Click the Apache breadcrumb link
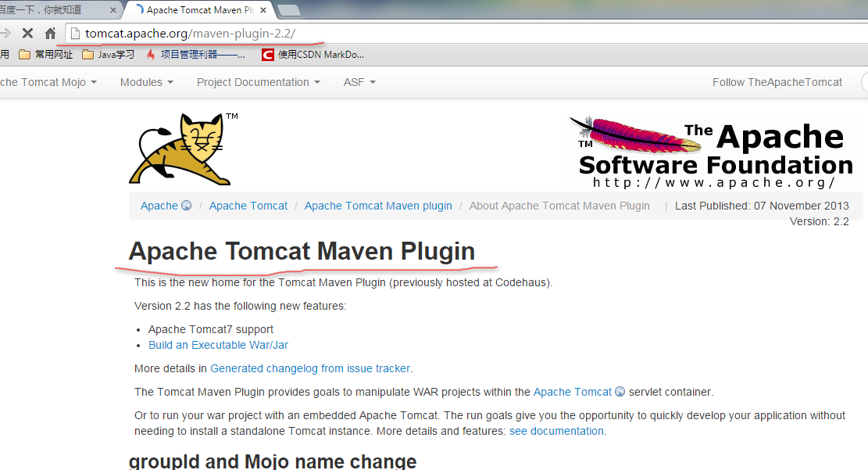Viewport: 868px width, 470px height. [159, 206]
